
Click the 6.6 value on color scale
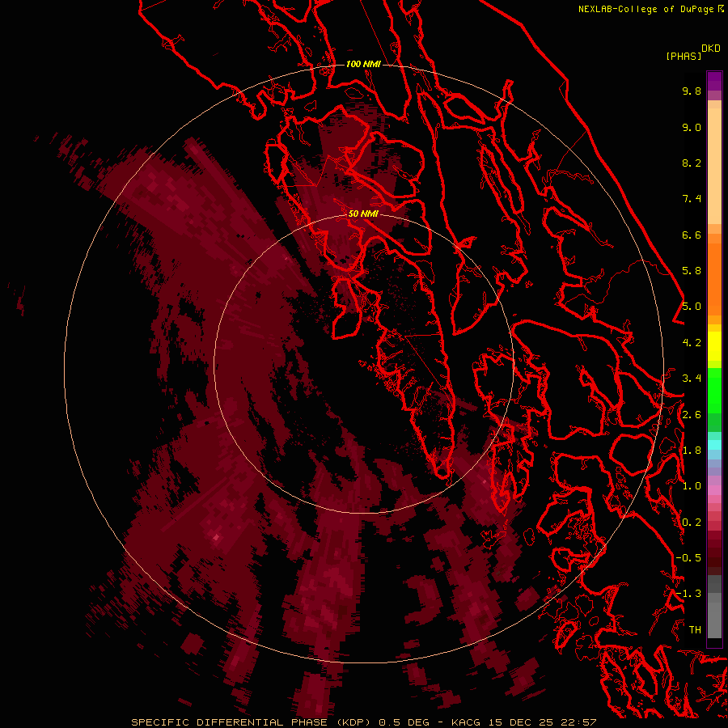click(x=692, y=235)
